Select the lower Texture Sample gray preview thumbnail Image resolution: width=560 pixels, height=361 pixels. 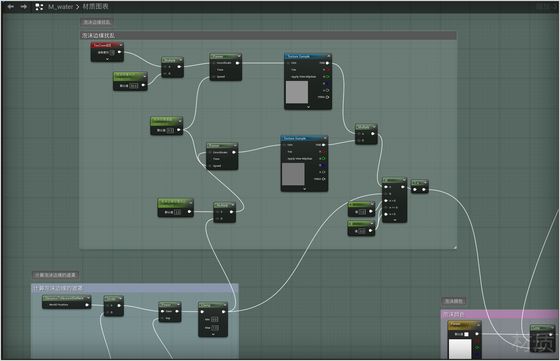click(x=293, y=174)
